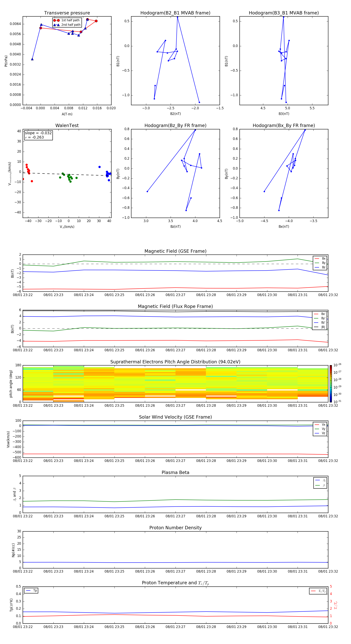Click the topmost point in B3_B1 hodogram

pyautogui.click(x=284, y=17)
